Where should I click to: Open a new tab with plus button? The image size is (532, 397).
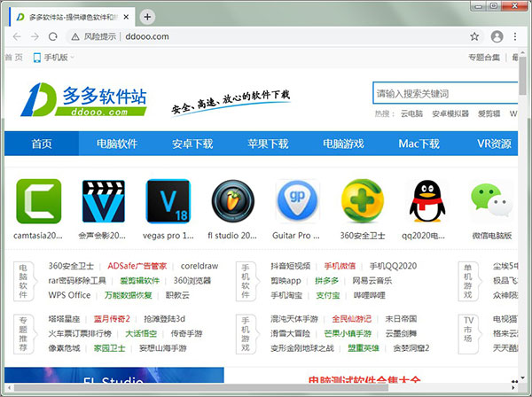pos(147,17)
